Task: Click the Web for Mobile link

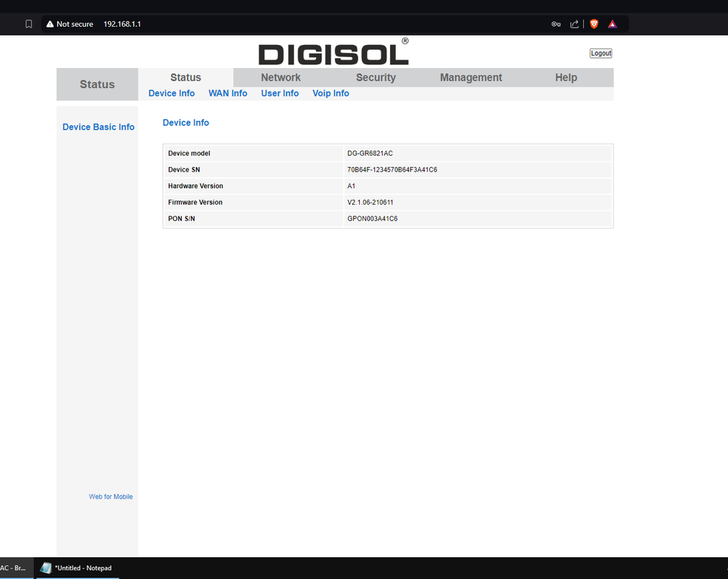Action: point(111,496)
